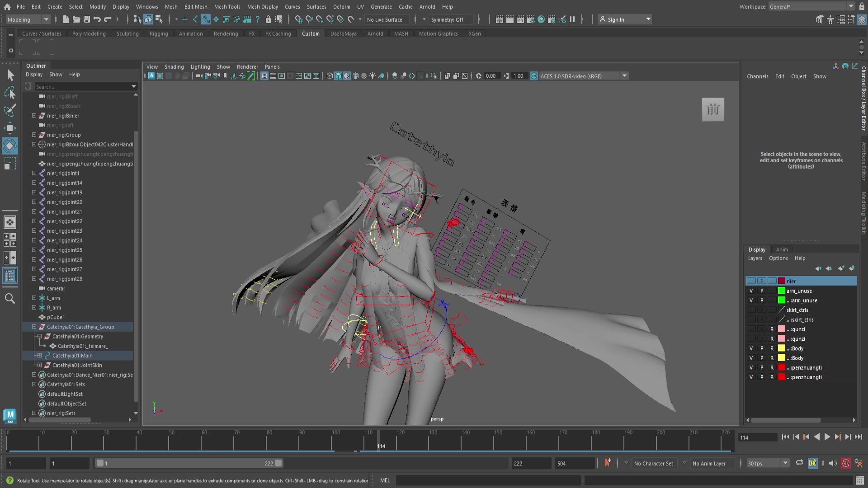This screenshot has height=488, width=868.
Task: Toggle R display type on first qunzi layer
Action: pyautogui.click(x=772, y=329)
